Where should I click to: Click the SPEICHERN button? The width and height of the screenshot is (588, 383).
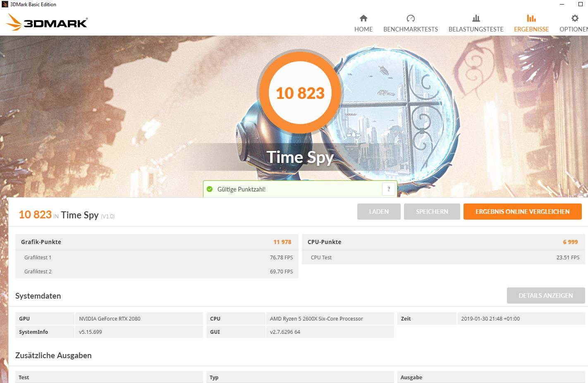tap(432, 211)
